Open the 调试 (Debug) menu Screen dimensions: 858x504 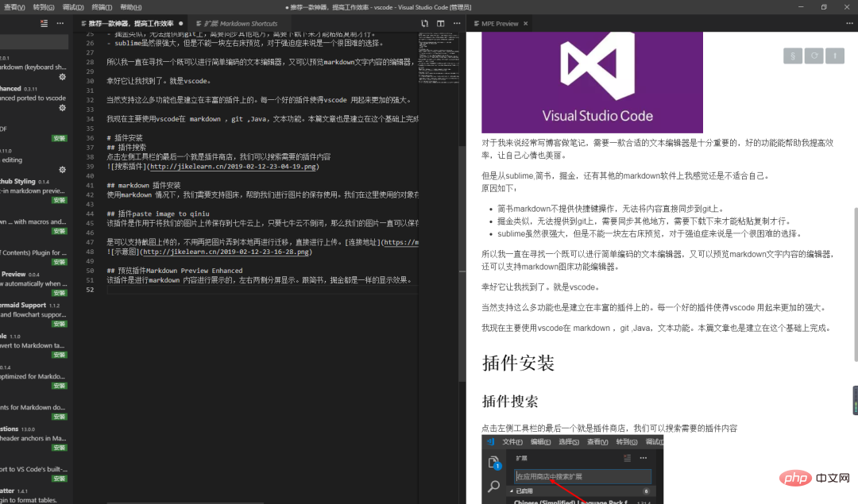[x=73, y=7]
